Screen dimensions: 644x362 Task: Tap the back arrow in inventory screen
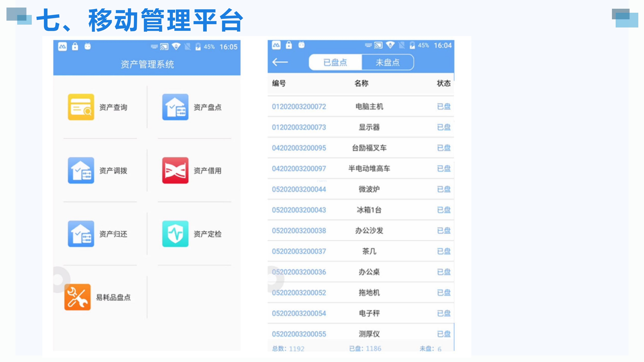(280, 62)
